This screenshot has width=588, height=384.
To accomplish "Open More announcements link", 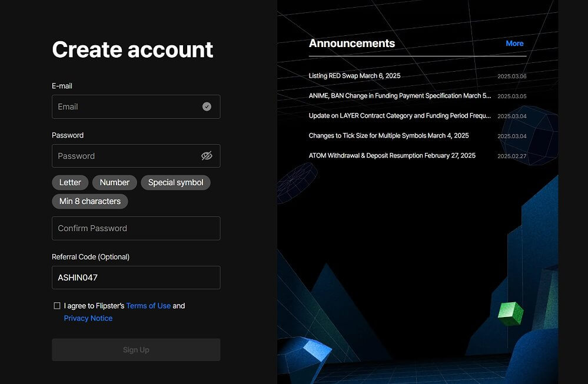I will tap(514, 44).
